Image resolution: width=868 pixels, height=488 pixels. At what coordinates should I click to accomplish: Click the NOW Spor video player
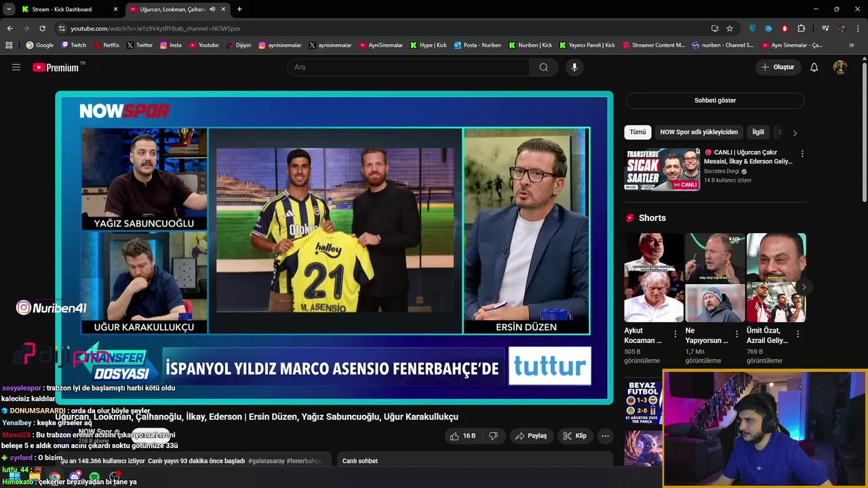334,247
